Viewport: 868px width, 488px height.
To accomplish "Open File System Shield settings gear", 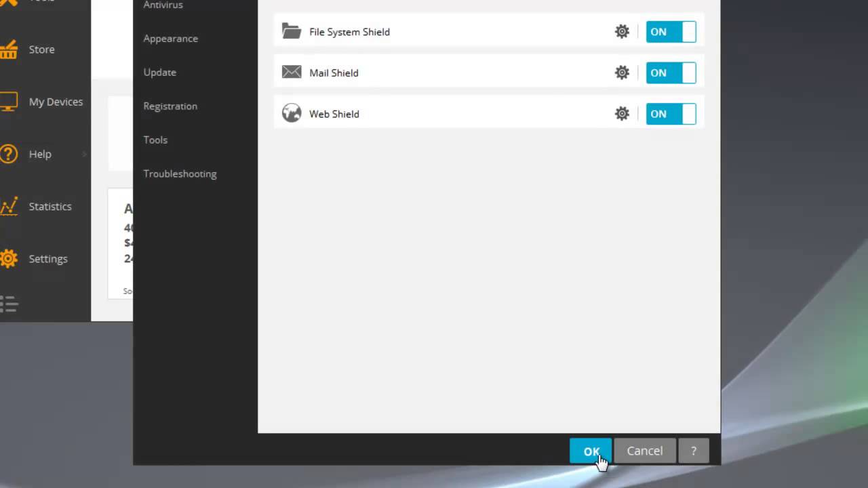I will (x=622, y=32).
